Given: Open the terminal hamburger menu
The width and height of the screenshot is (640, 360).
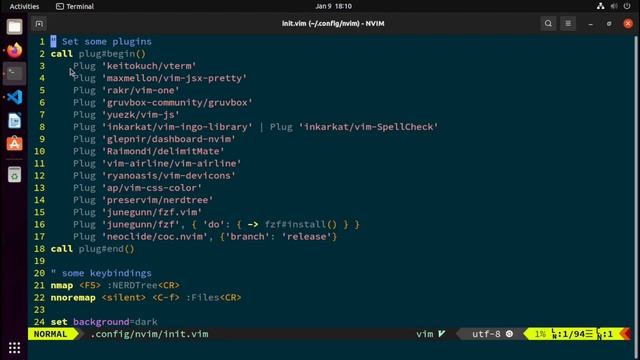Looking at the screenshot, I should click(x=568, y=24).
